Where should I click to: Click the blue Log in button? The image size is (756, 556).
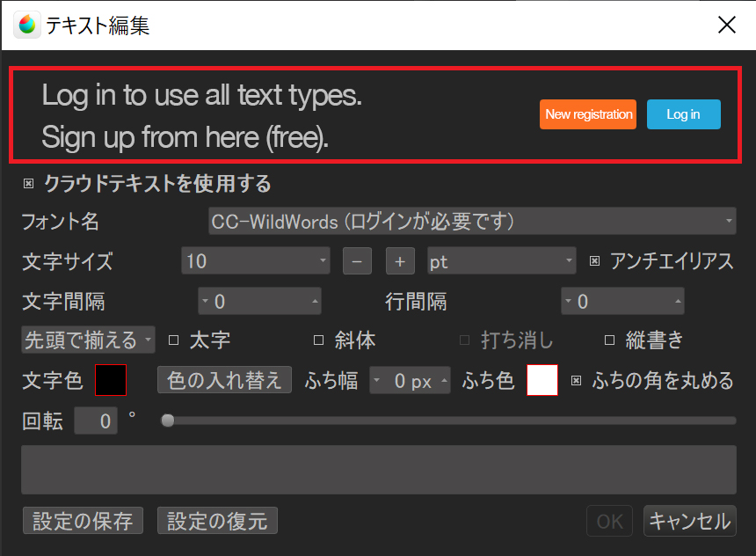[x=683, y=114]
